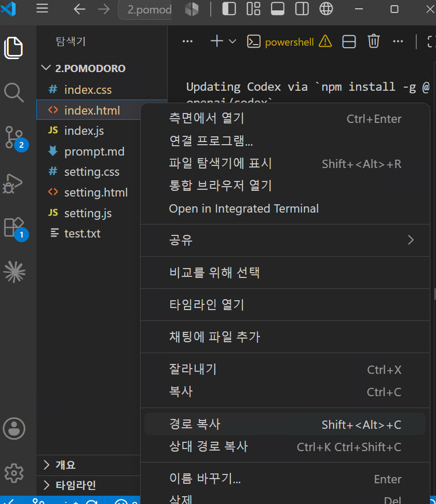Image resolution: width=436 pixels, height=504 pixels.
Task: Choose 이름 바꾸기... in the context menu
Action: (285, 479)
